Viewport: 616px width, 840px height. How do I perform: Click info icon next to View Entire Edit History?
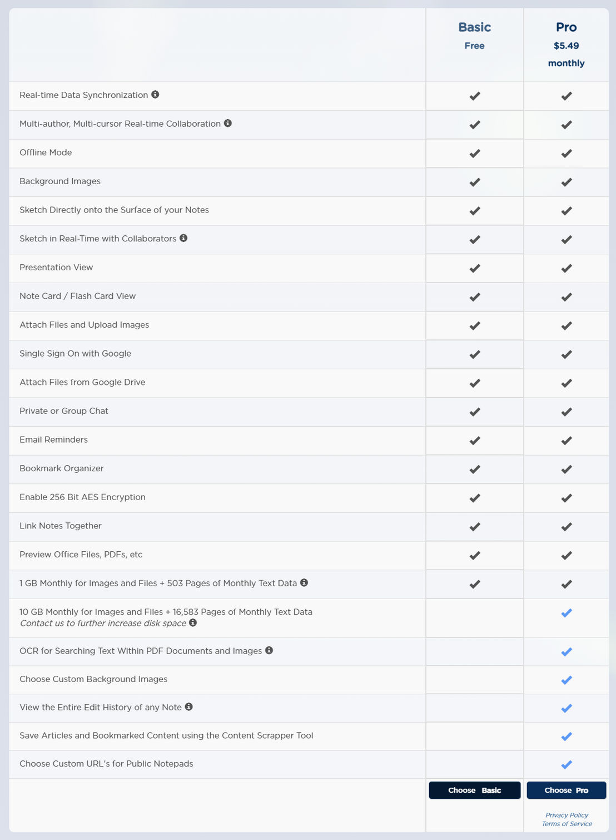pyautogui.click(x=189, y=706)
